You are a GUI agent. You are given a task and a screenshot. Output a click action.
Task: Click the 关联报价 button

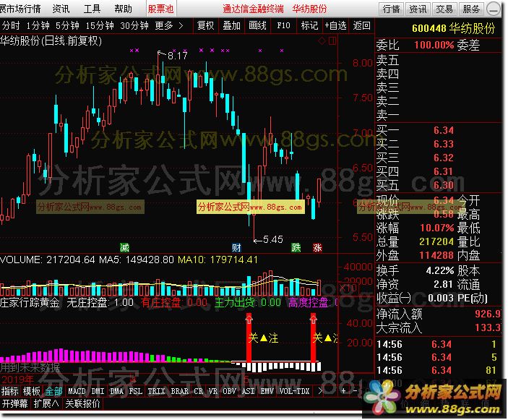coord(82,403)
